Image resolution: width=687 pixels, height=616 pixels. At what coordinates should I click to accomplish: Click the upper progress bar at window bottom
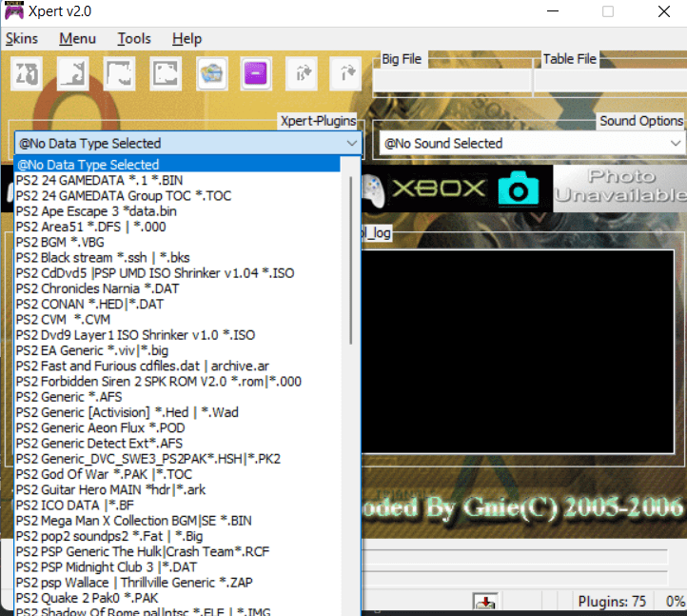point(515,556)
